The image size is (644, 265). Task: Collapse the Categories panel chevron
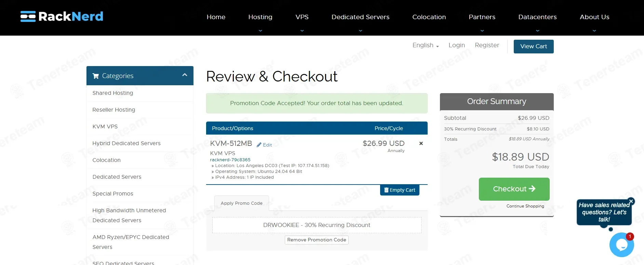point(185,75)
